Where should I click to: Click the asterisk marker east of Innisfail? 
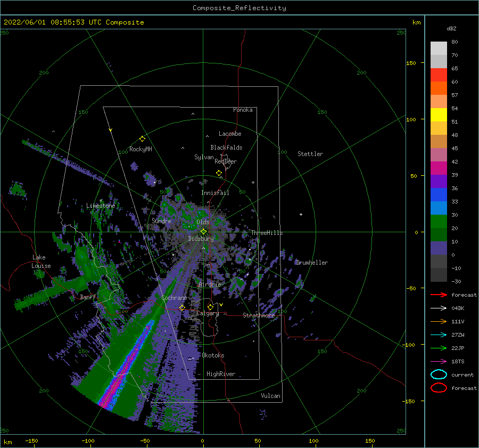[x=253, y=183]
